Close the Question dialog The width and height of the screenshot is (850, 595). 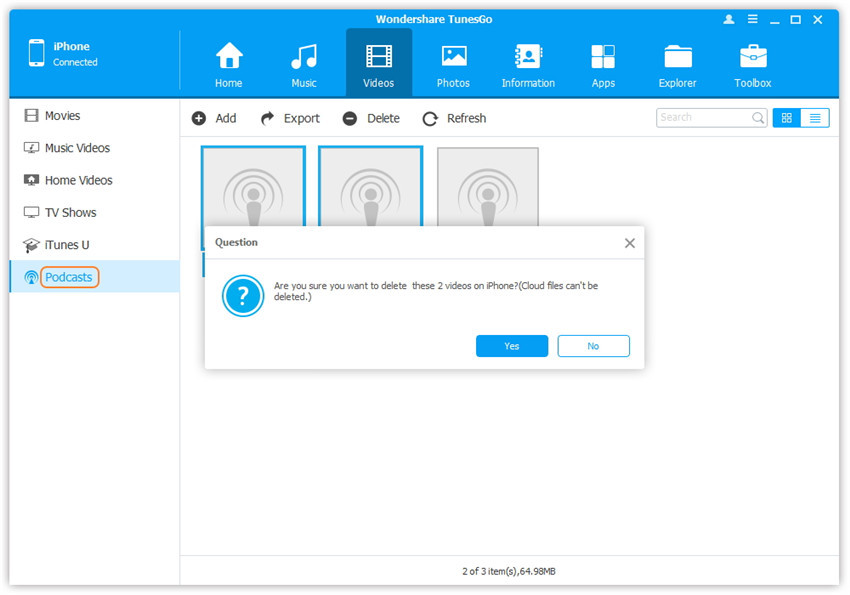[x=629, y=243]
